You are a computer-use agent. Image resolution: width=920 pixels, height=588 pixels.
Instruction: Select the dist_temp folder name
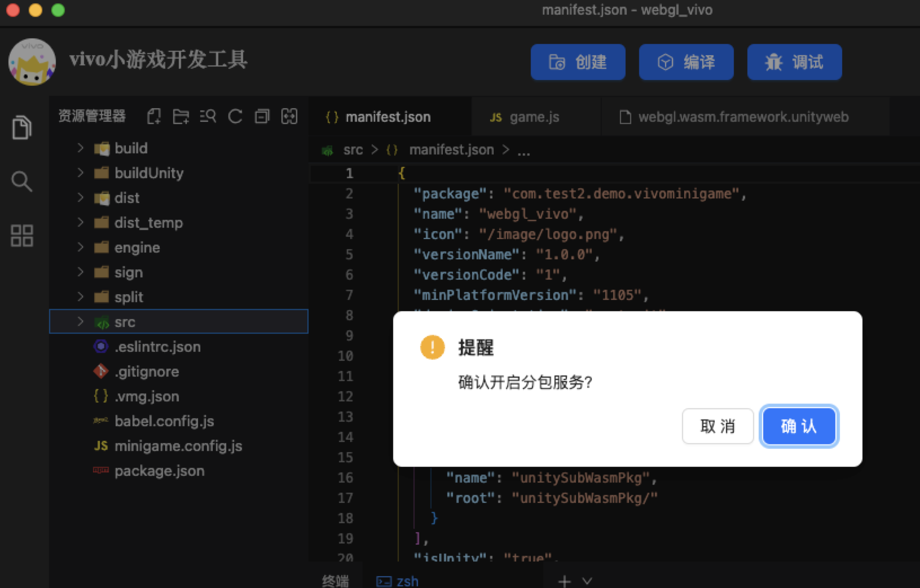pyautogui.click(x=148, y=223)
